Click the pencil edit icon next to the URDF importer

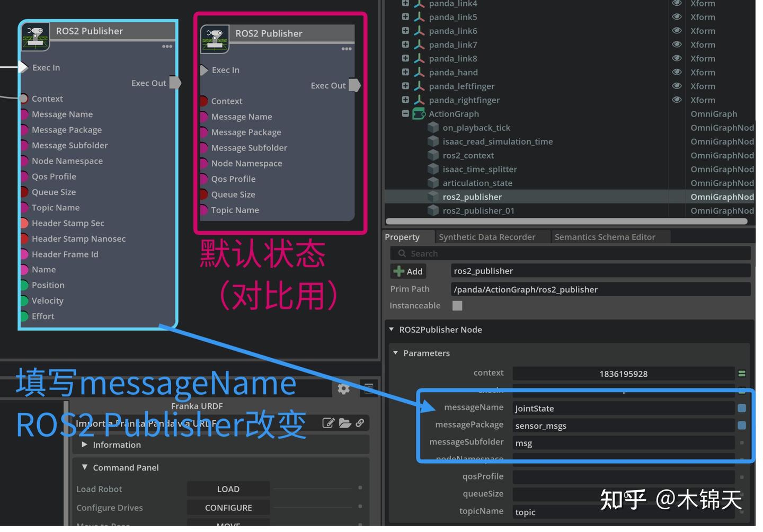[328, 423]
